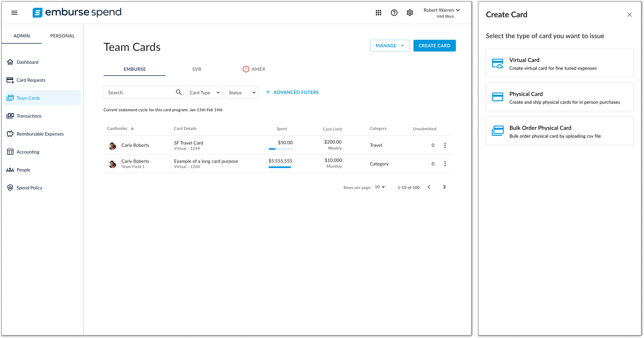Open Advanced Filters
644x338 pixels.
[x=292, y=92]
